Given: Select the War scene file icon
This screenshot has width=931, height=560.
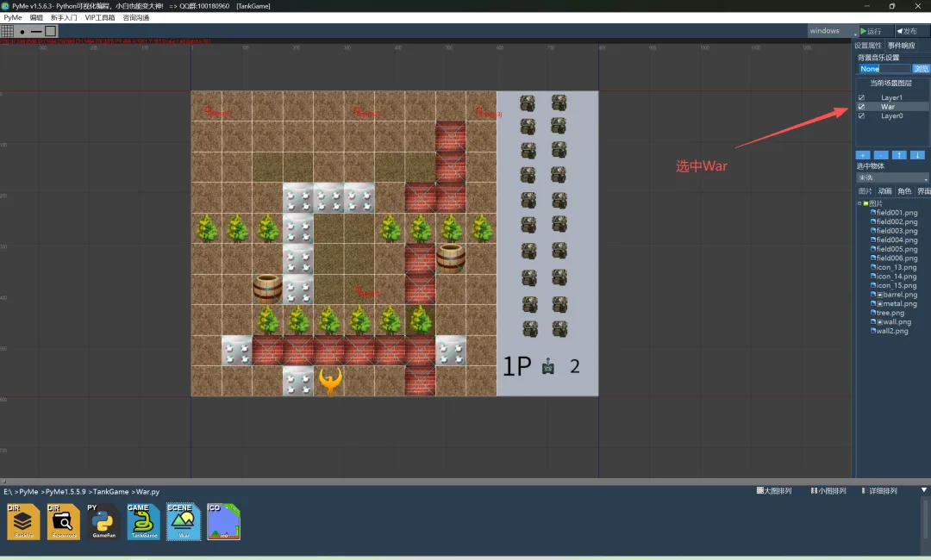Looking at the screenshot, I should [184, 521].
